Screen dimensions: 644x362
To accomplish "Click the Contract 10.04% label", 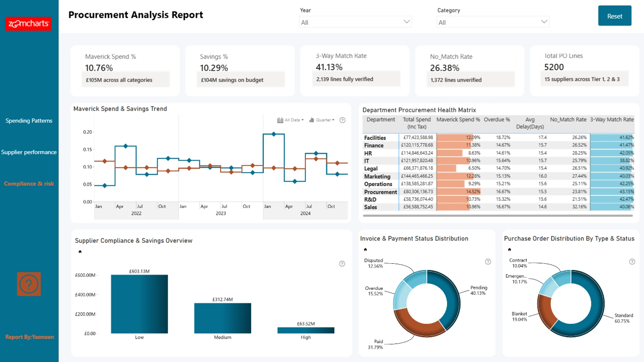I will 518,263.
